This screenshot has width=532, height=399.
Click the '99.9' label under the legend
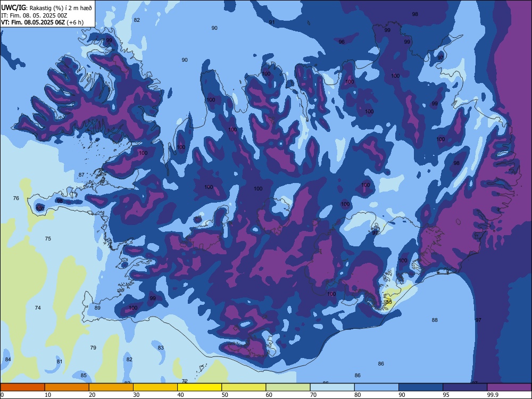(493, 395)
